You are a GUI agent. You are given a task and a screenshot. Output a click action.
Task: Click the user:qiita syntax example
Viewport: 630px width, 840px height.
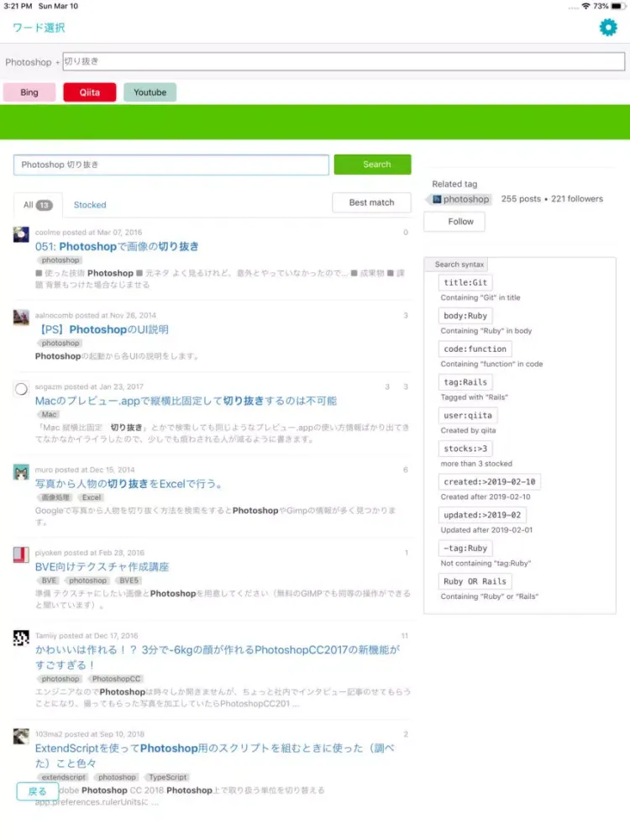468,415
